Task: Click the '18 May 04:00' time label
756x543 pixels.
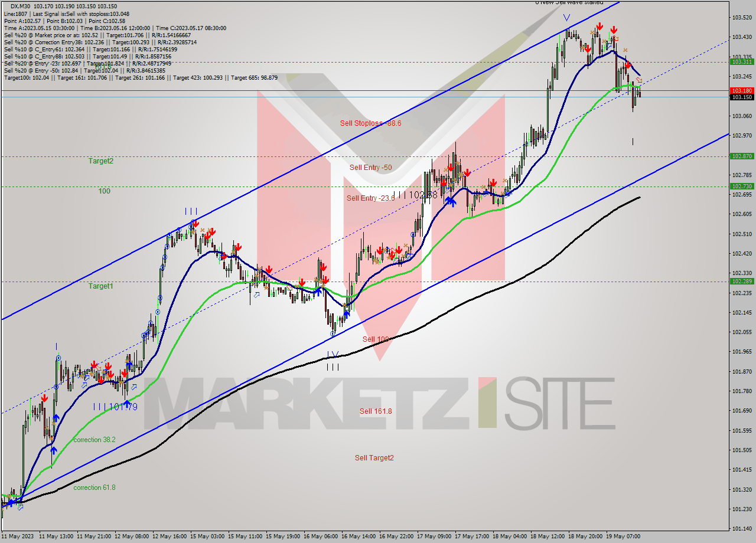Action: click(509, 537)
